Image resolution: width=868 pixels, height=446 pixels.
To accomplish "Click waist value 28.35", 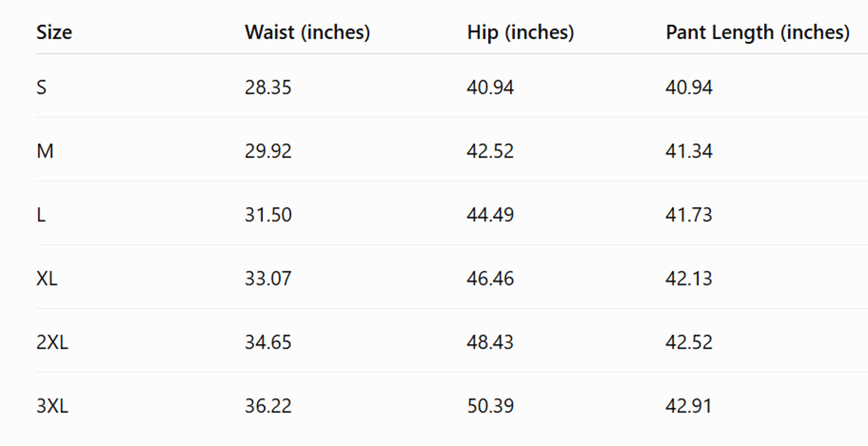I will tap(268, 87).
